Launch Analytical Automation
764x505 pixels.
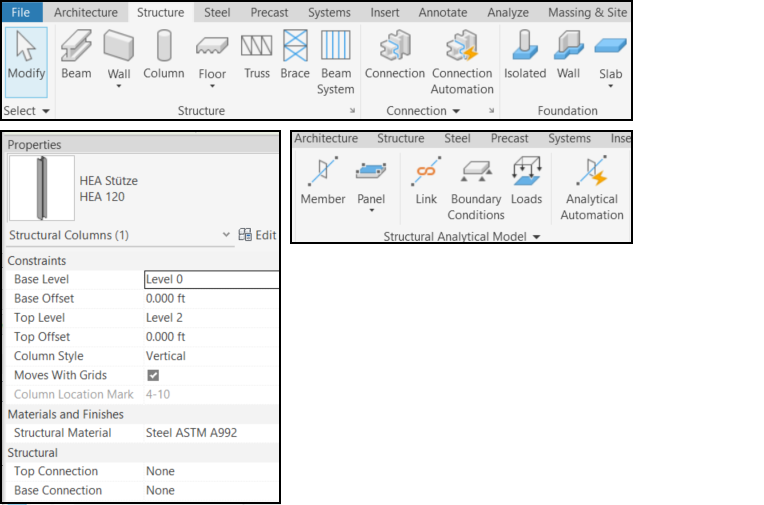(592, 188)
